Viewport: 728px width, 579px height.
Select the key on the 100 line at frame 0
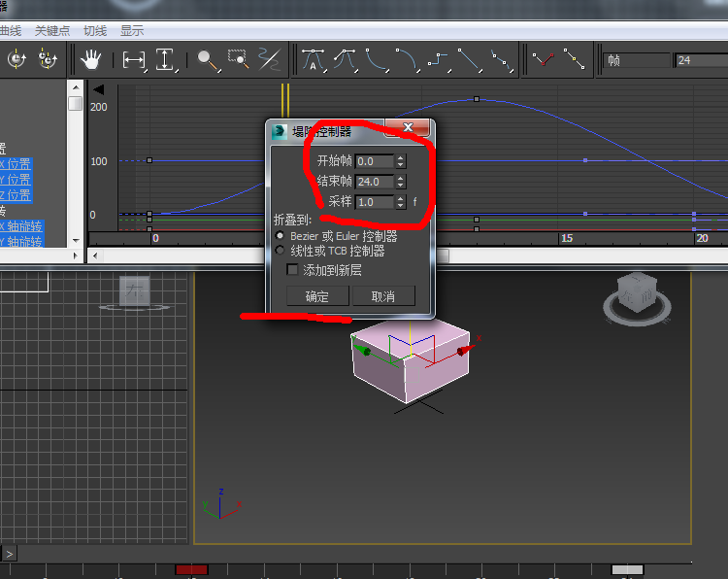click(x=149, y=160)
